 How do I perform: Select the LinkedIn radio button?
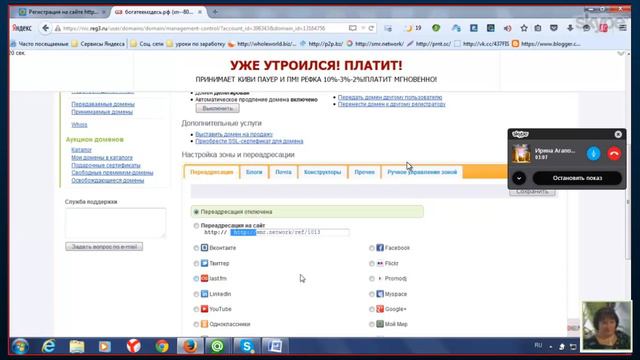pyautogui.click(x=196, y=294)
